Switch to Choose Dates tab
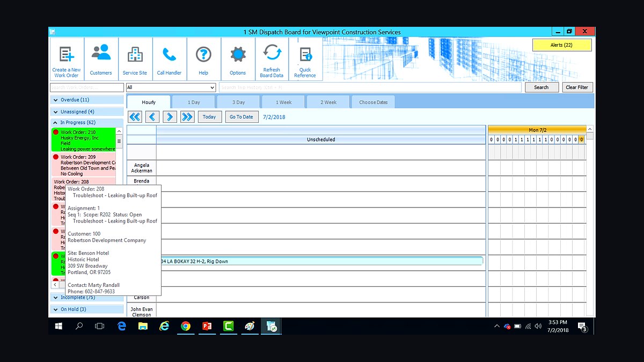 click(374, 102)
